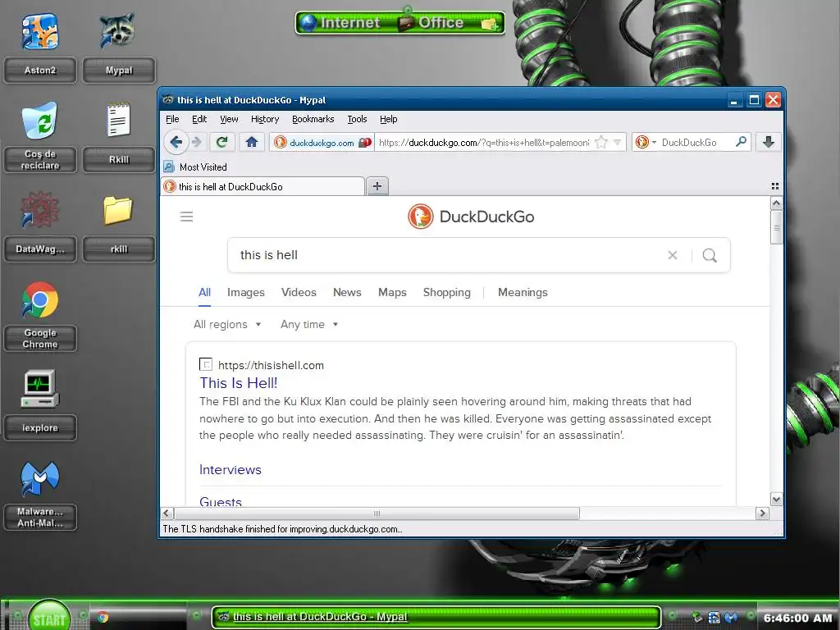
Task: Switch to the Images results tab
Action: click(246, 293)
